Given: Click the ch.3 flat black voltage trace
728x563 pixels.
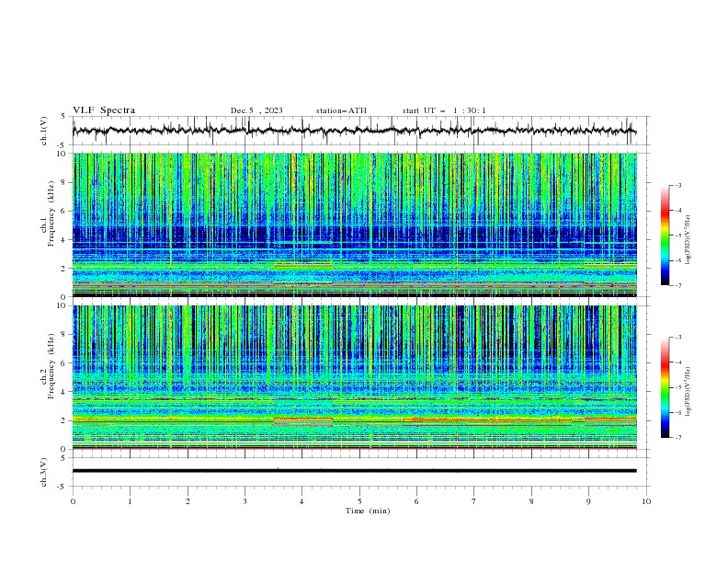Looking at the screenshot, I should pyautogui.click(x=354, y=471).
